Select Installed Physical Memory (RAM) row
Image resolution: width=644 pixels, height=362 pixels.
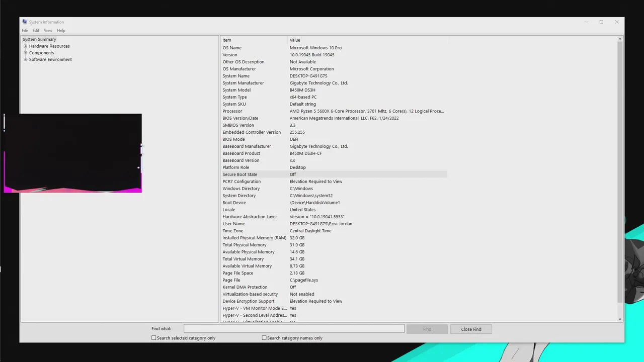pos(334,238)
